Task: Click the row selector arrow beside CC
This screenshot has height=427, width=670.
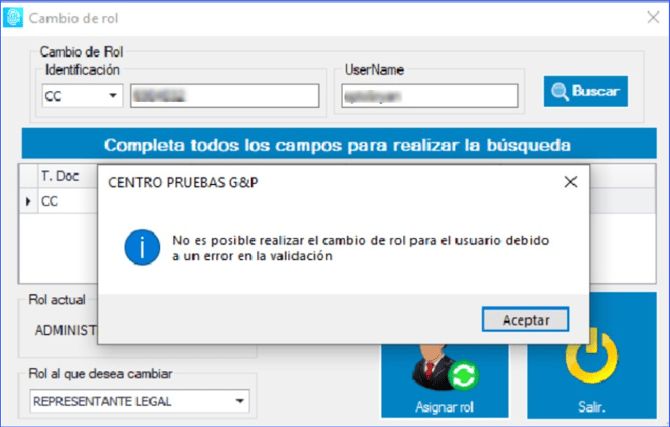Action: tap(29, 201)
